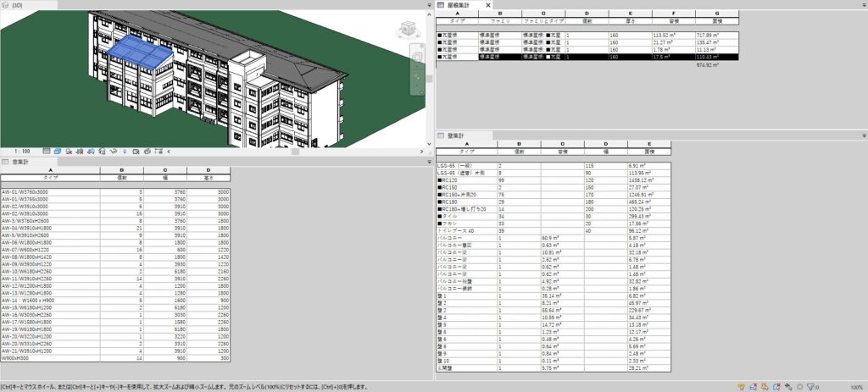Select the 壁集計 schedule tab

click(x=456, y=135)
